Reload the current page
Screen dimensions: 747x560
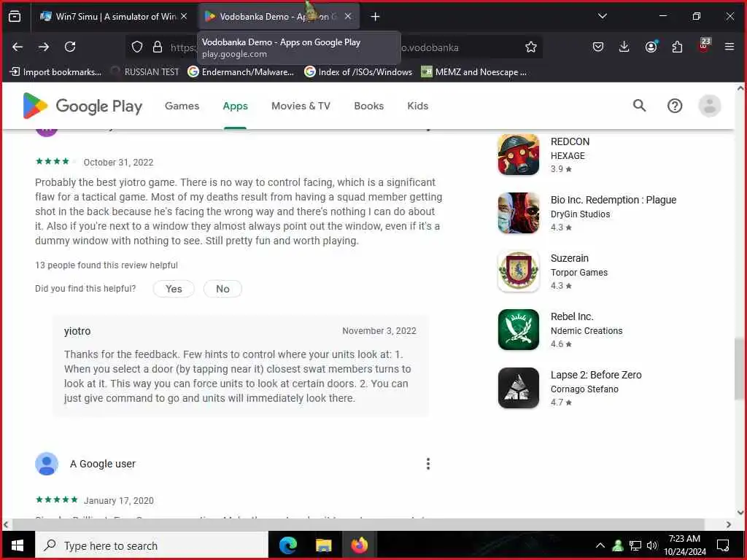[70, 47]
